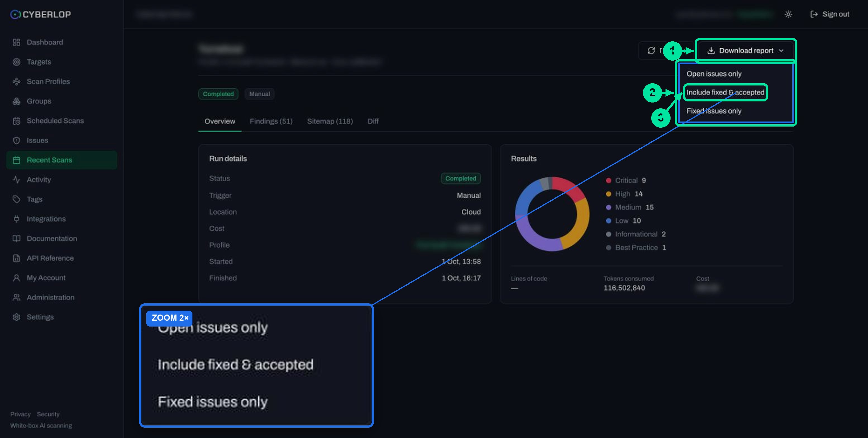This screenshot has width=868, height=438.
Task: Expand the Download report dropdown
Action: 746,51
